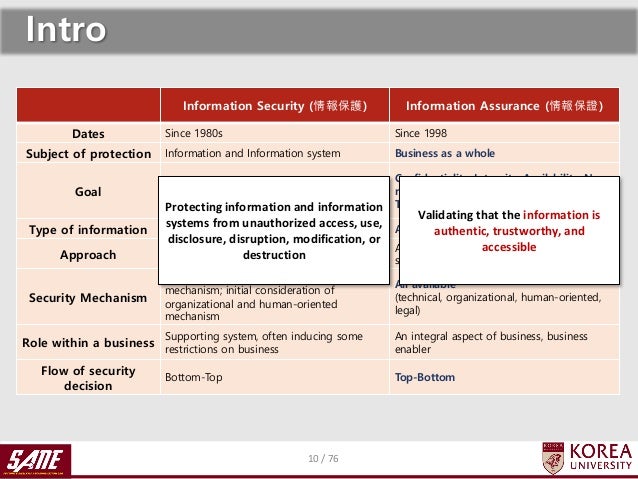Image resolution: width=638 pixels, height=479 pixels.
Task: Click the 'Since 1998' cell
Action: click(505, 133)
